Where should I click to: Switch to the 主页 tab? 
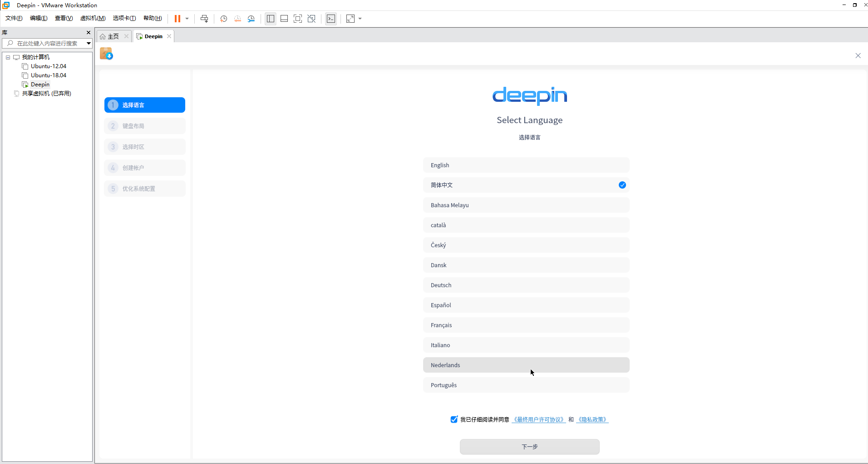tap(109, 36)
